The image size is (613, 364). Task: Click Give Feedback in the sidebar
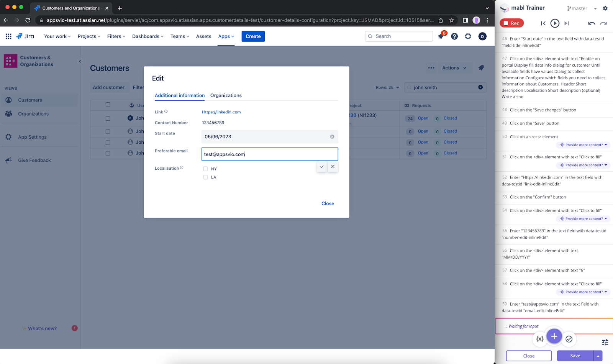click(x=39, y=161)
